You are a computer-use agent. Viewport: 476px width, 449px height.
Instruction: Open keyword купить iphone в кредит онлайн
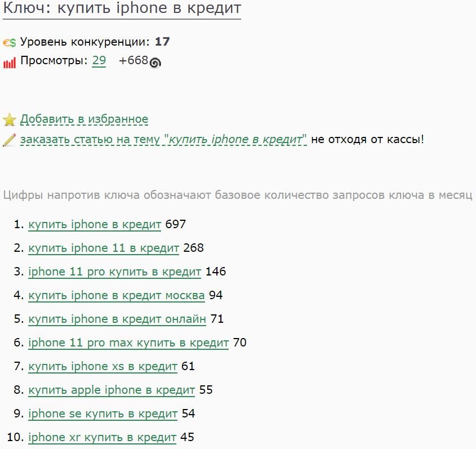(x=117, y=319)
